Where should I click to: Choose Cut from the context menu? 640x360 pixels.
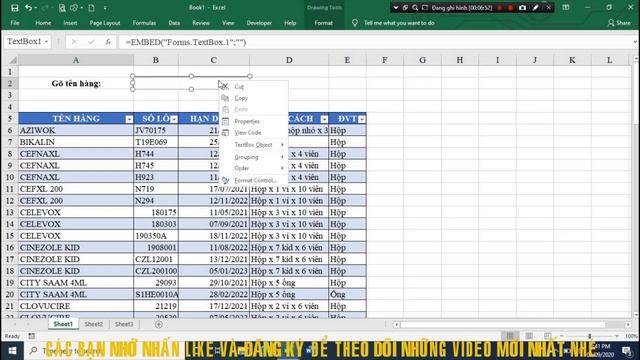(x=253, y=87)
